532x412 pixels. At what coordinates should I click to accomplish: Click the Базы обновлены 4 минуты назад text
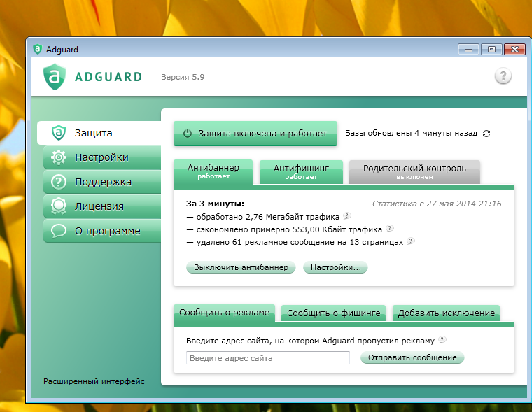tap(411, 134)
